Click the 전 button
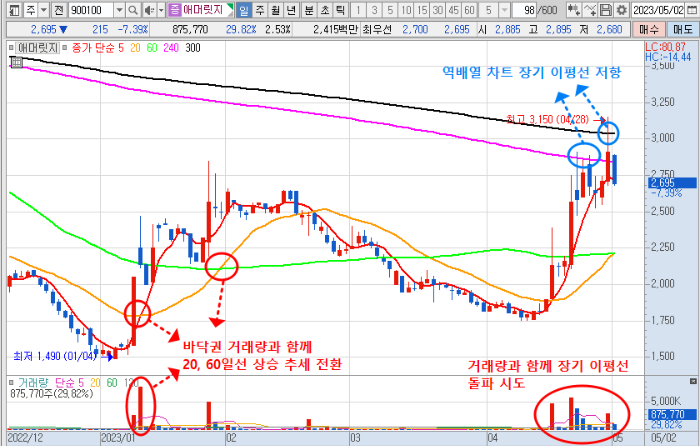 coord(58,10)
